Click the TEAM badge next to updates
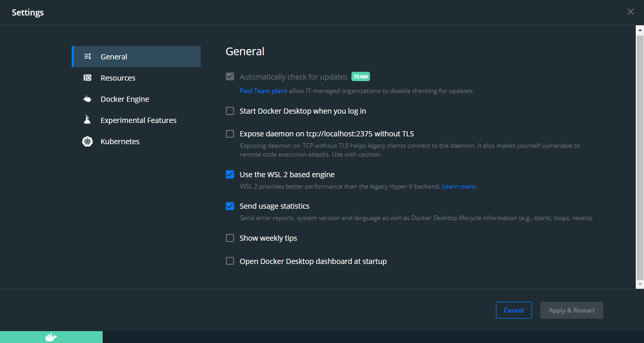 tap(361, 77)
